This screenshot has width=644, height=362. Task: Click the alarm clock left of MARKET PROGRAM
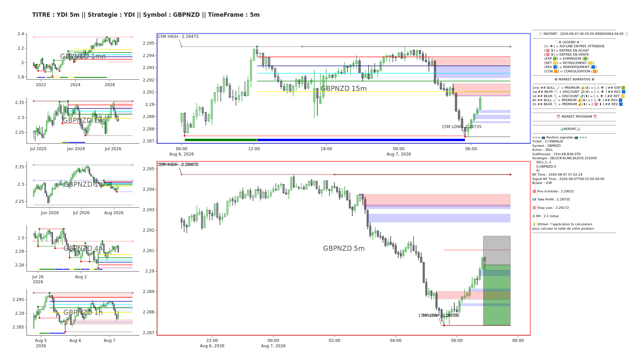coord(558,117)
